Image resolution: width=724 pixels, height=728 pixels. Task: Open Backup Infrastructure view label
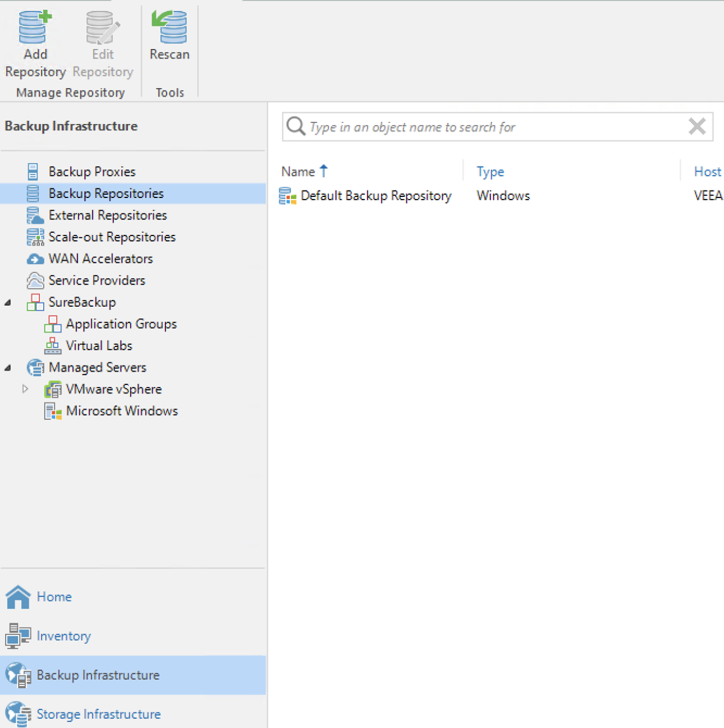point(98,675)
